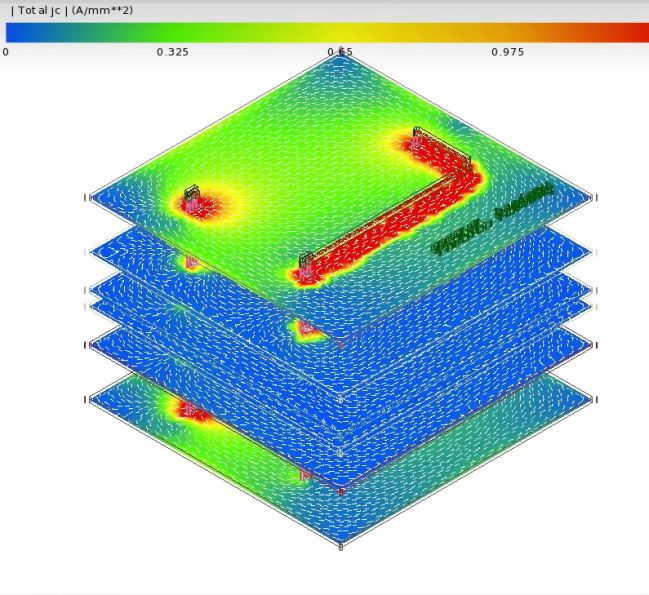The width and height of the screenshot is (649, 595).
Task: Click the via at the L-trace's lower end
Action: pyautogui.click(x=306, y=265)
